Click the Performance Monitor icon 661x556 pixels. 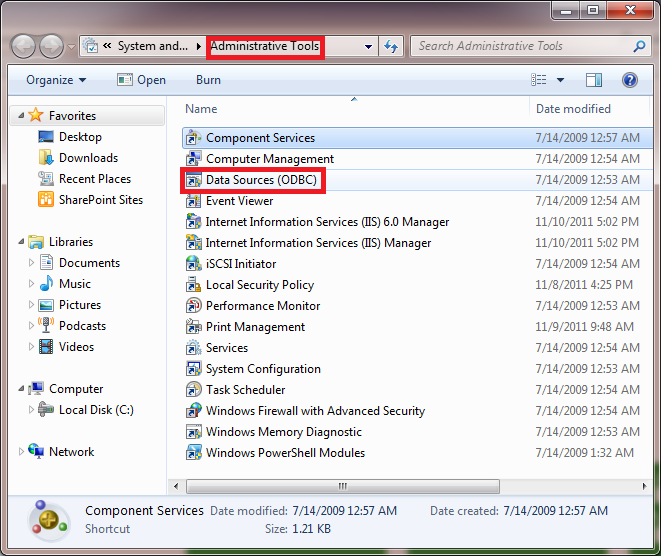click(193, 306)
